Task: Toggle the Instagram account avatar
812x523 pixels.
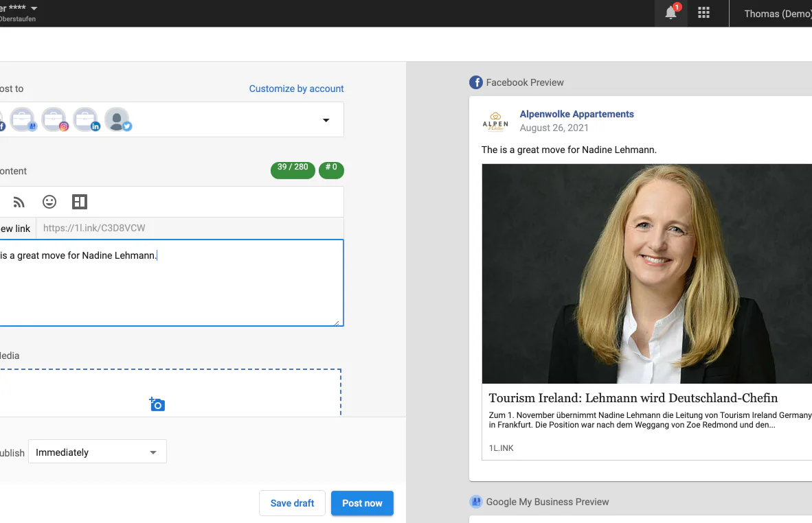Action: click(x=54, y=119)
